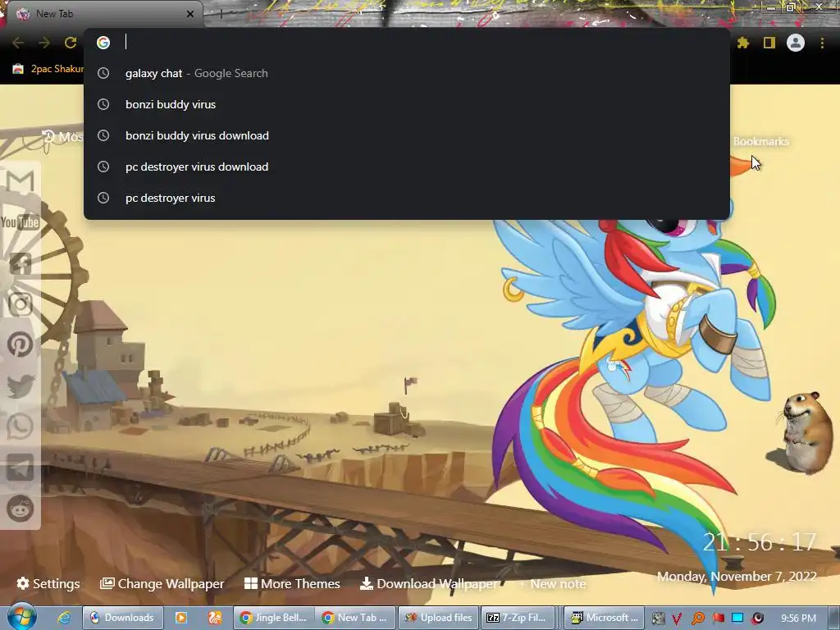Click in the address bar input
Viewport: 840px width, 630px height.
coord(423,43)
